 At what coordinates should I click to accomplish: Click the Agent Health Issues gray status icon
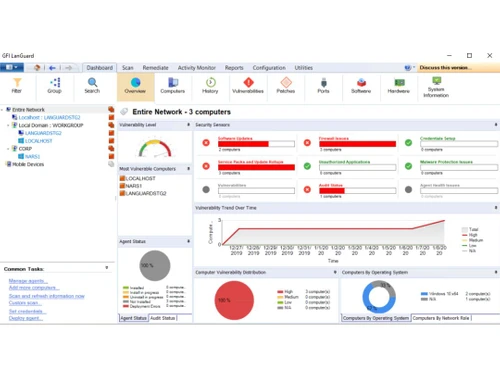[408, 189]
